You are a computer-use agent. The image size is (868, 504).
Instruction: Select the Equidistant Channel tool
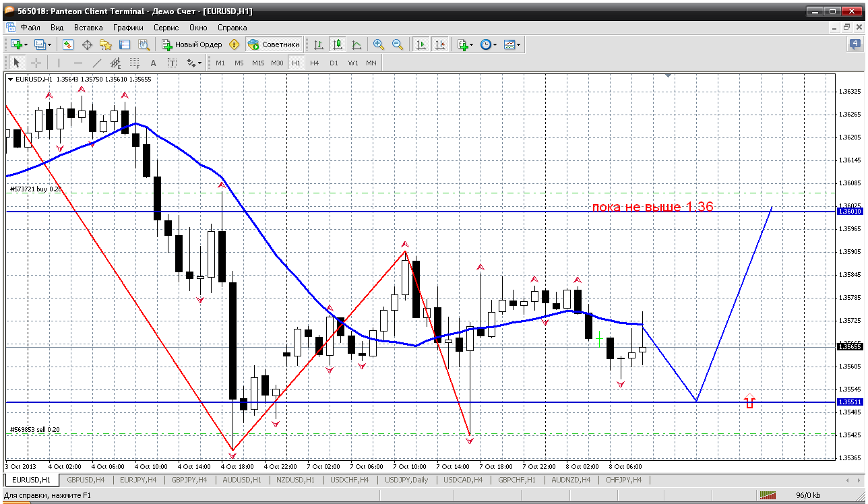coord(115,63)
